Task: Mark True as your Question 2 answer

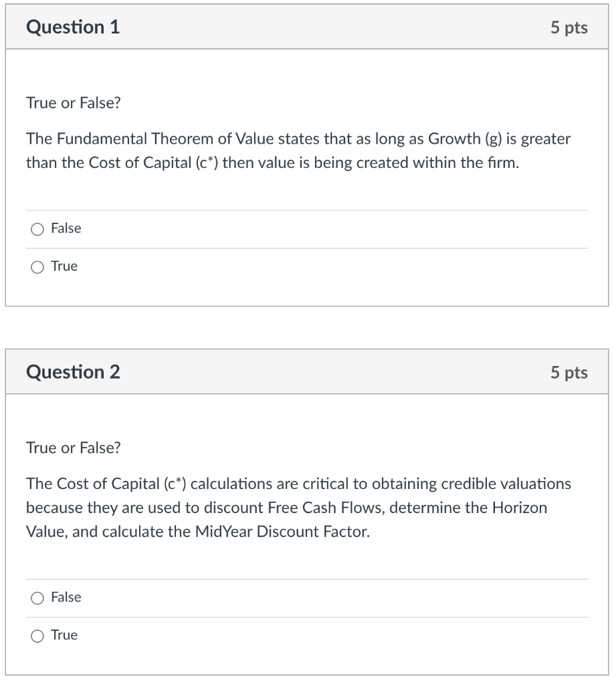Action: (38, 635)
